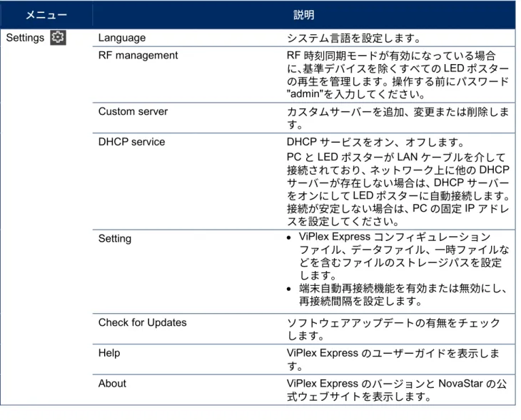
Task: Click the Settings gear icon
Action: pyautogui.click(x=58, y=38)
